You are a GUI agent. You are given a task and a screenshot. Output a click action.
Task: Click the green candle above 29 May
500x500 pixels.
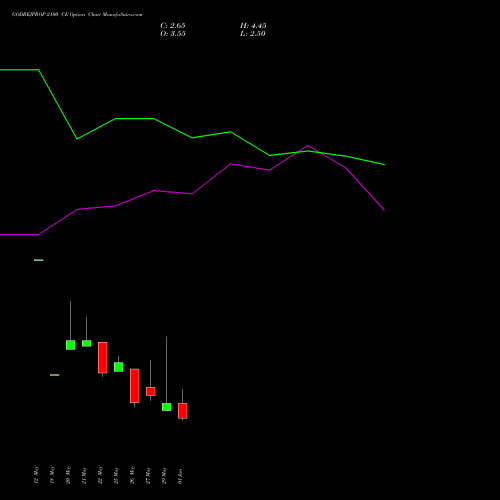(x=166, y=407)
